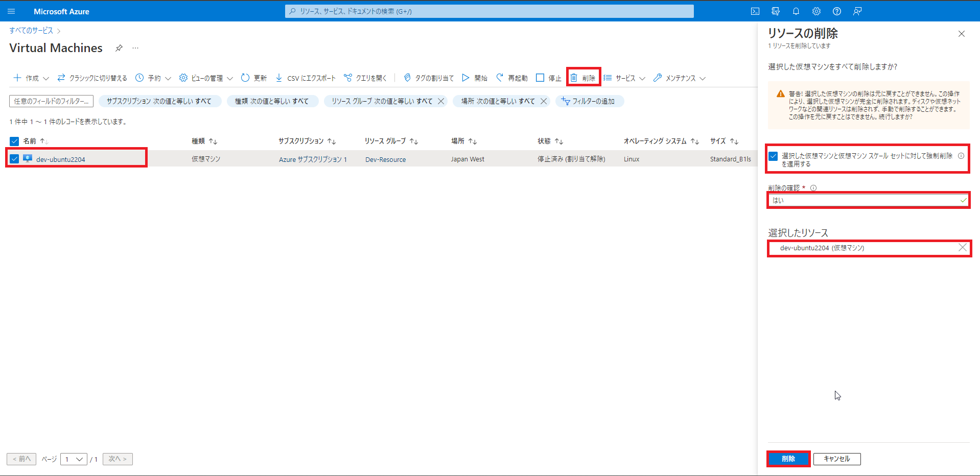
Task: Click the キャンセル button
Action: [x=837, y=459]
